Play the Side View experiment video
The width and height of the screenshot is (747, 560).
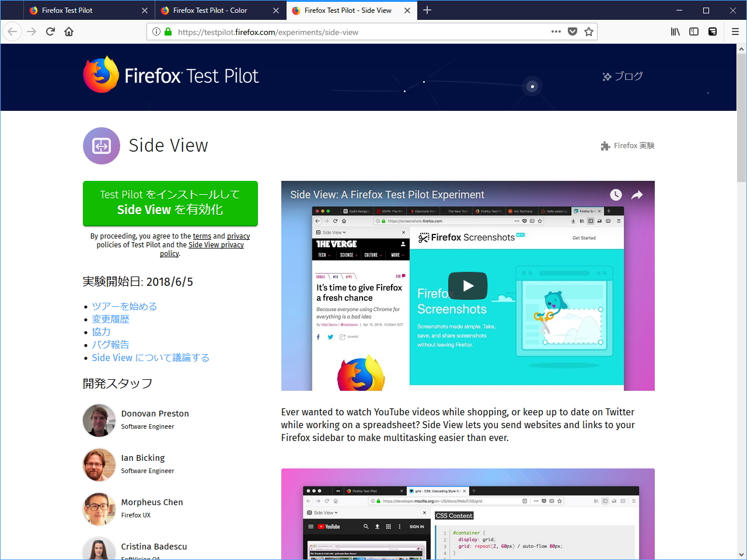467,285
